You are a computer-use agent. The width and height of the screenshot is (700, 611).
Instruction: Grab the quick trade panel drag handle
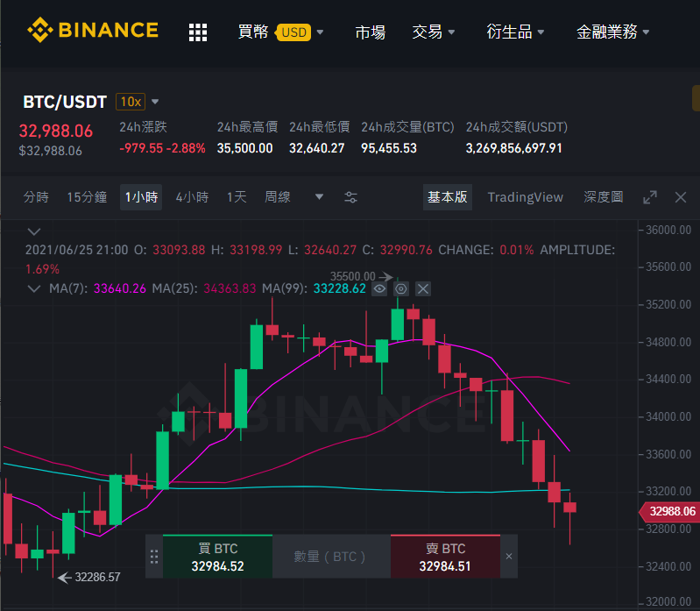tap(154, 557)
